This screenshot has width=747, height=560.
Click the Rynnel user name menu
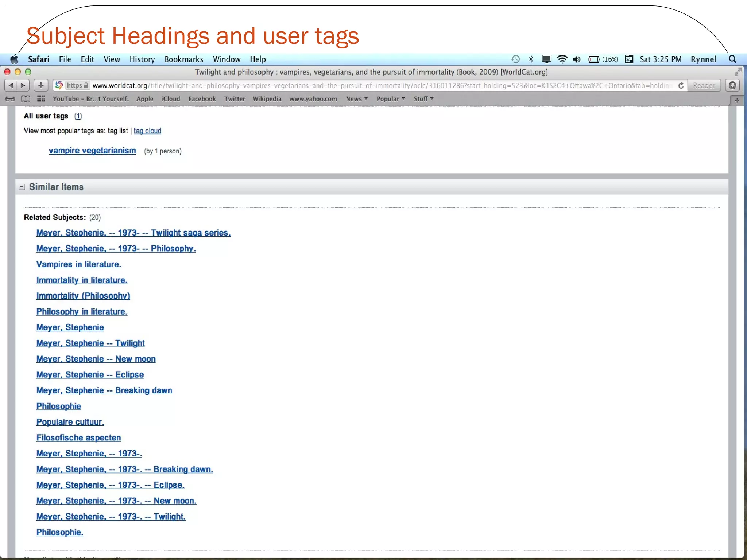click(704, 59)
